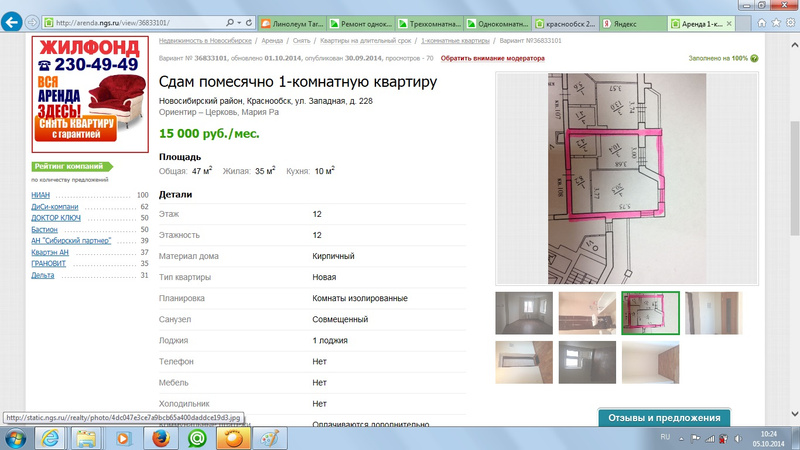Viewport: 800px width, 450px height.
Task: Select fourth thumbnail showing doorway
Action: [714, 313]
